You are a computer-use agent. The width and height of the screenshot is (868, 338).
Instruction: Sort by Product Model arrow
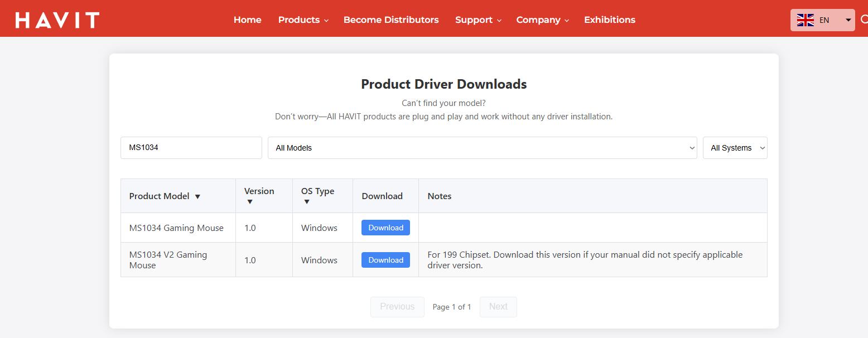pyautogui.click(x=197, y=196)
